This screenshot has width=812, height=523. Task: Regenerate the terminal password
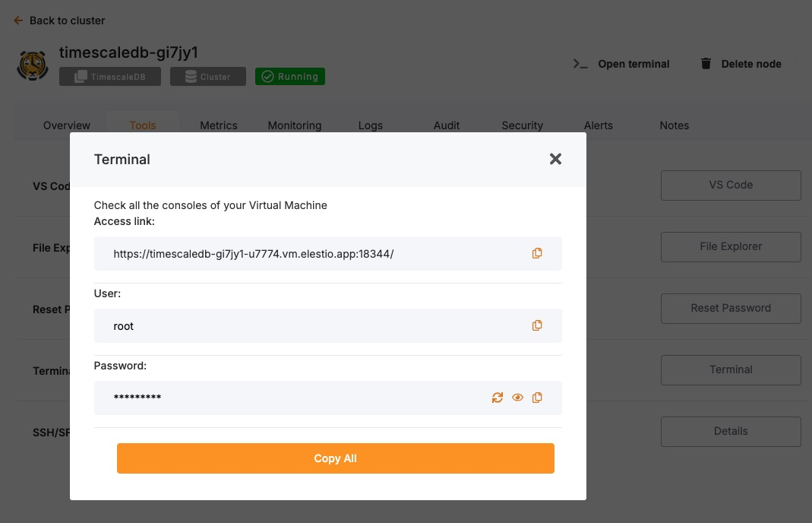[x=498, y=397]
